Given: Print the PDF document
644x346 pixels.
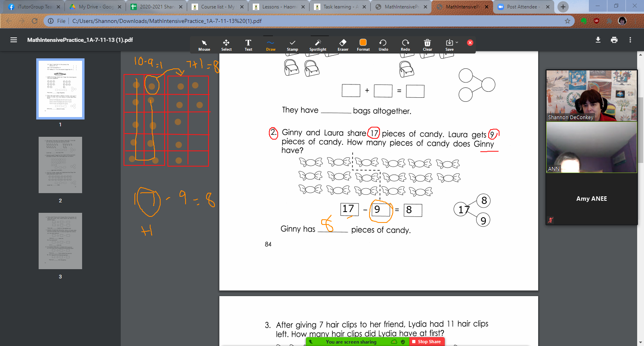Looking at the screenshot, I should point(614,40).
